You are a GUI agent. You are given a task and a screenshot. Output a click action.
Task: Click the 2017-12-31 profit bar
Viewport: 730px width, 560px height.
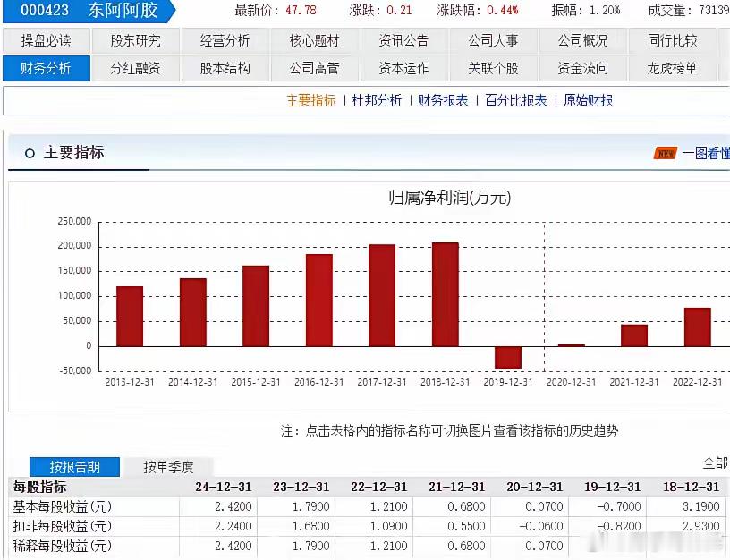[382, 295]
